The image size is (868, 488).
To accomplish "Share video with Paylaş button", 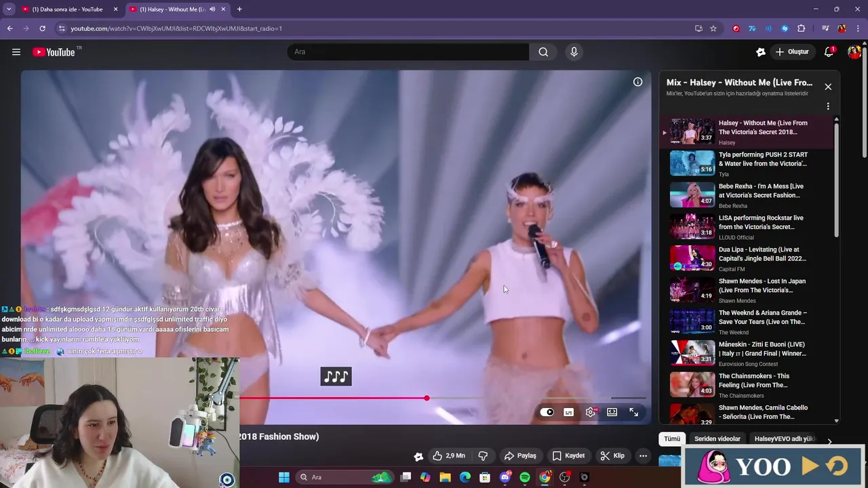I will click(x=520, y=455).
